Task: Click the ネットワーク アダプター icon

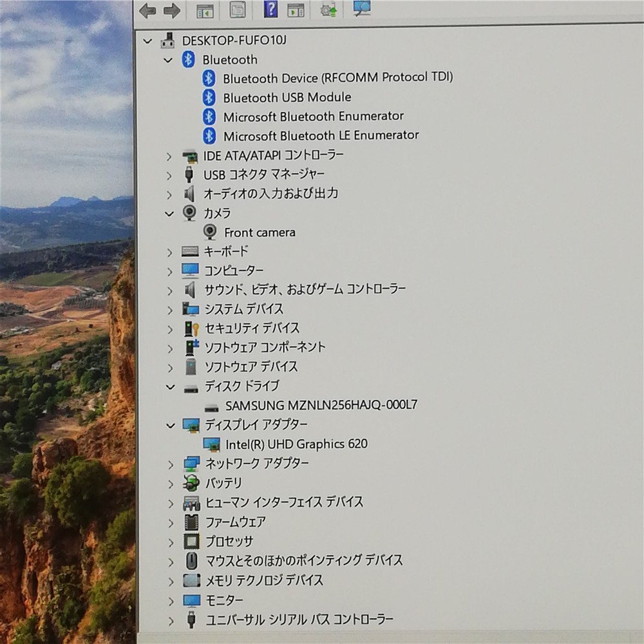Action: tap(192, 464)
